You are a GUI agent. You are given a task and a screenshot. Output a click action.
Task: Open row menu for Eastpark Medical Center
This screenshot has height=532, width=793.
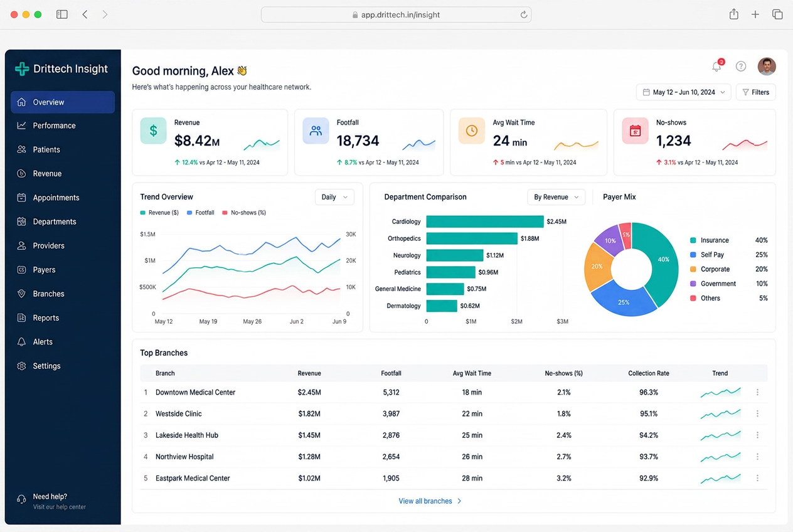(757, 478)
